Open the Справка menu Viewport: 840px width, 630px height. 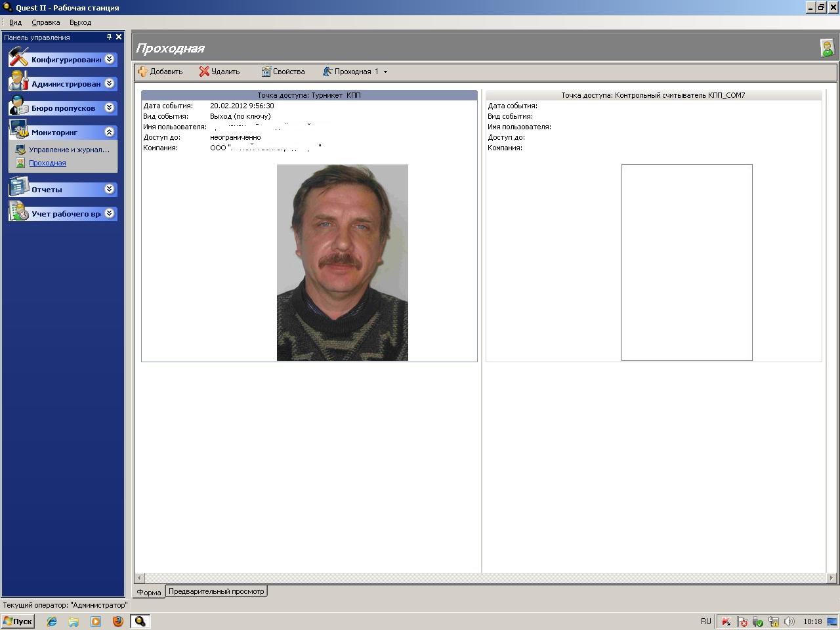point(45,22)
